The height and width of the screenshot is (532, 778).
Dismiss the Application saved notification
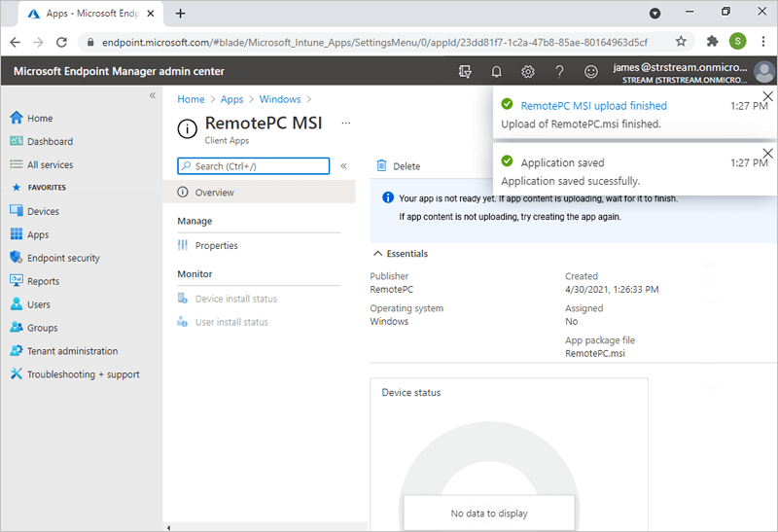coord(767,154)
